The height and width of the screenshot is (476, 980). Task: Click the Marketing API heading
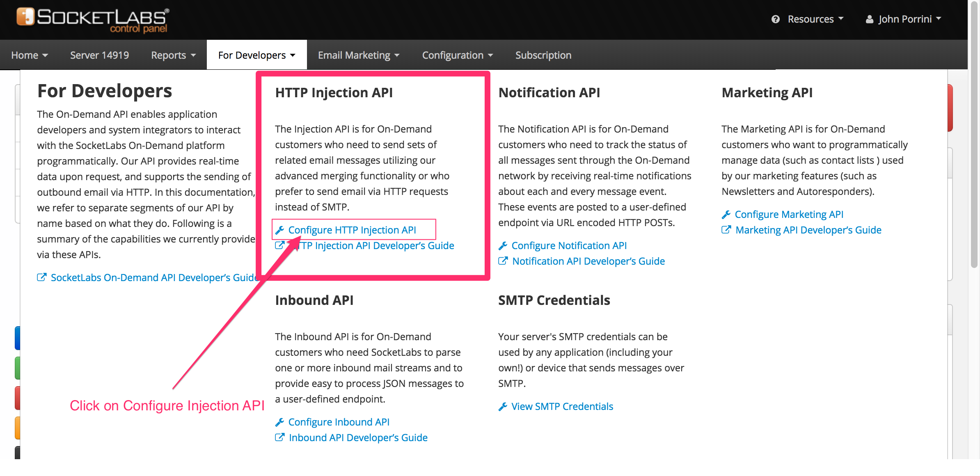pos(767,93)
